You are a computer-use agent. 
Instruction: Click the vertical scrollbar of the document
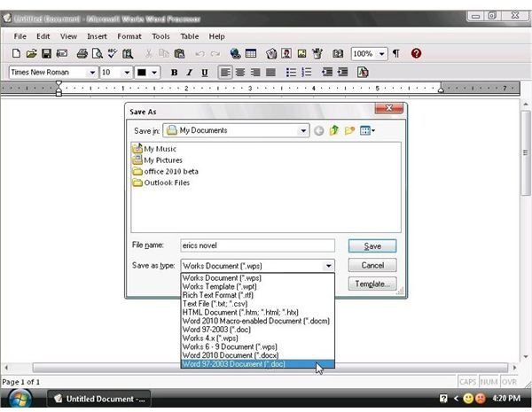coord(526,153)
